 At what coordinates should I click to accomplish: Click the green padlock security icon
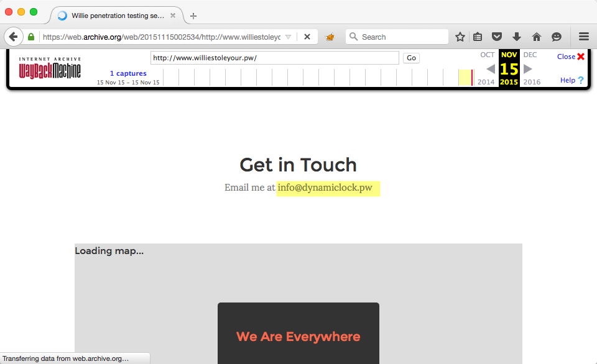click(31, 37)
